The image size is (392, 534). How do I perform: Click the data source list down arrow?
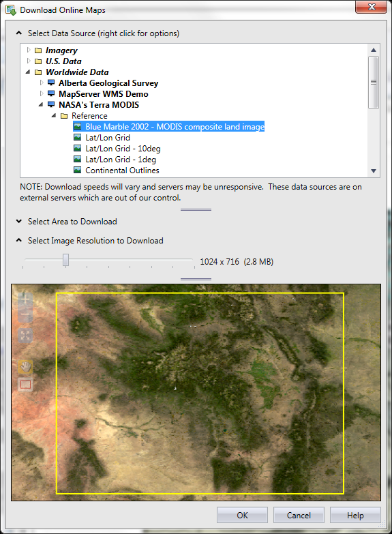coord(374,171)
